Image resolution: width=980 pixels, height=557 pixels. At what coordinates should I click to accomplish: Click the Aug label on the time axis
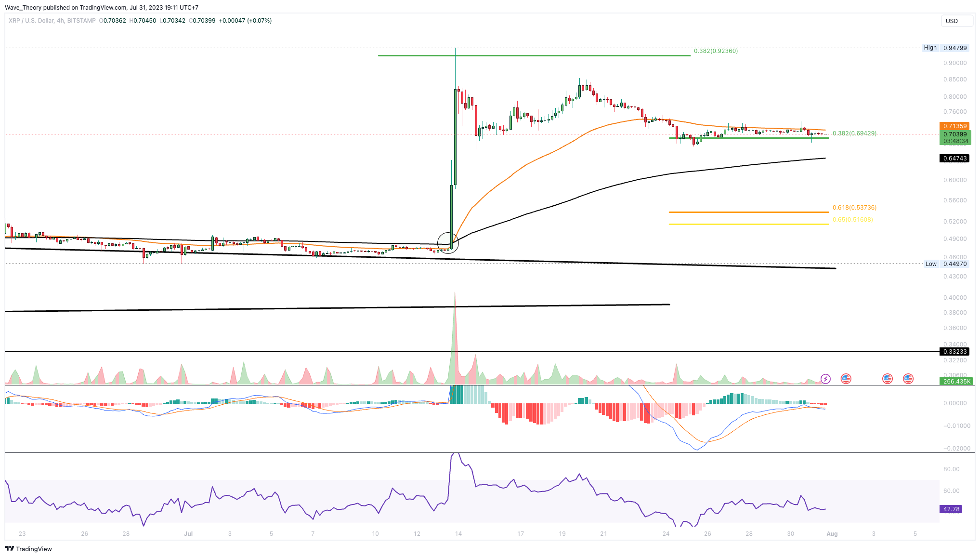point(832,533)
